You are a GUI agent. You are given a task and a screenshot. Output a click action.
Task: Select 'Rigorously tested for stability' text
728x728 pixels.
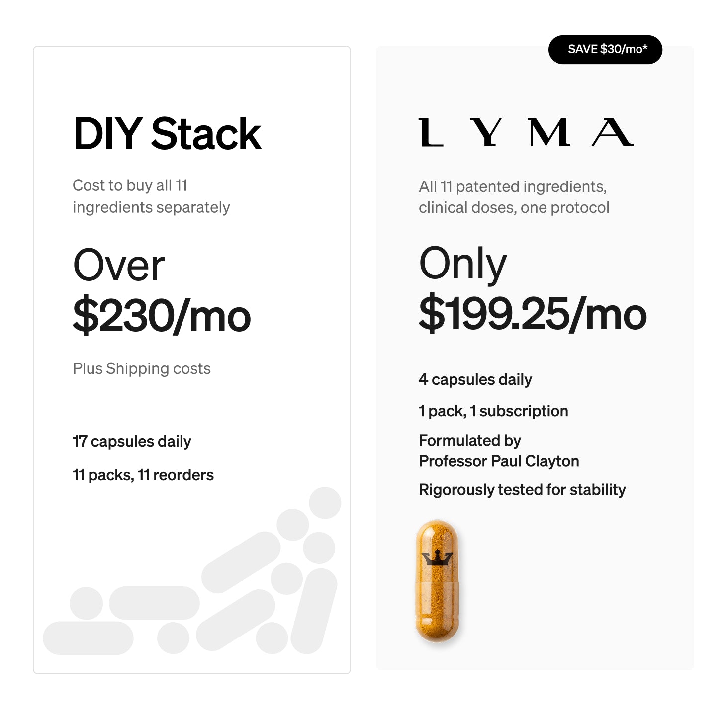click(522, 489)
